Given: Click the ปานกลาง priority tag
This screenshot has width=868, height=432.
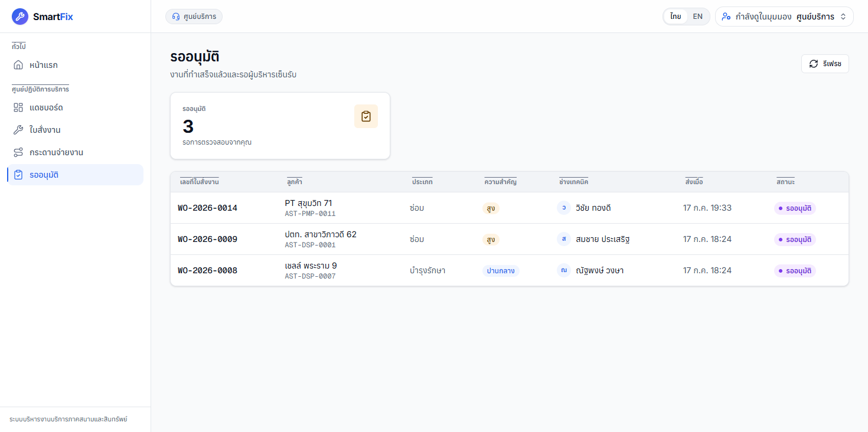Looking at the screenshot, I should [x=501, y=270].
